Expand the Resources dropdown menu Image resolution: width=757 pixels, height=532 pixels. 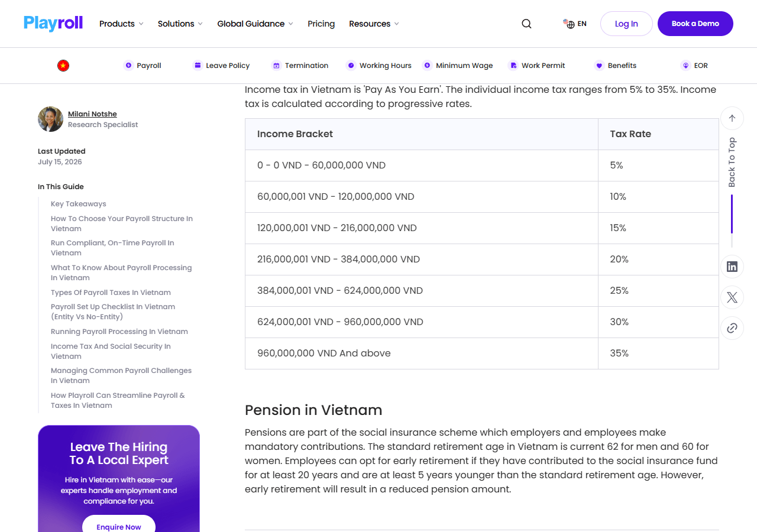tap(374, 24)
